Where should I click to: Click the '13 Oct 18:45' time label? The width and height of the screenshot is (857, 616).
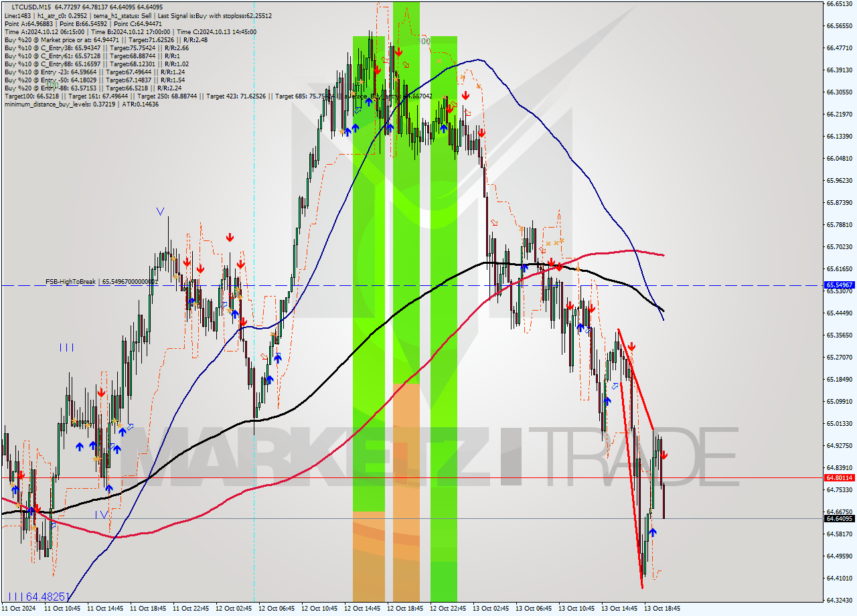coord(662,609)
